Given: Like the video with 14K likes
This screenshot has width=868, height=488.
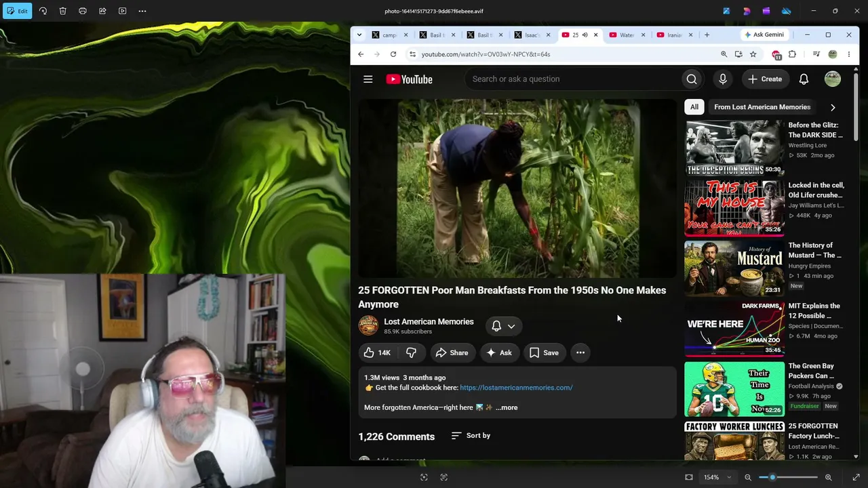Looking at the screenshot, I should (378, 352).
